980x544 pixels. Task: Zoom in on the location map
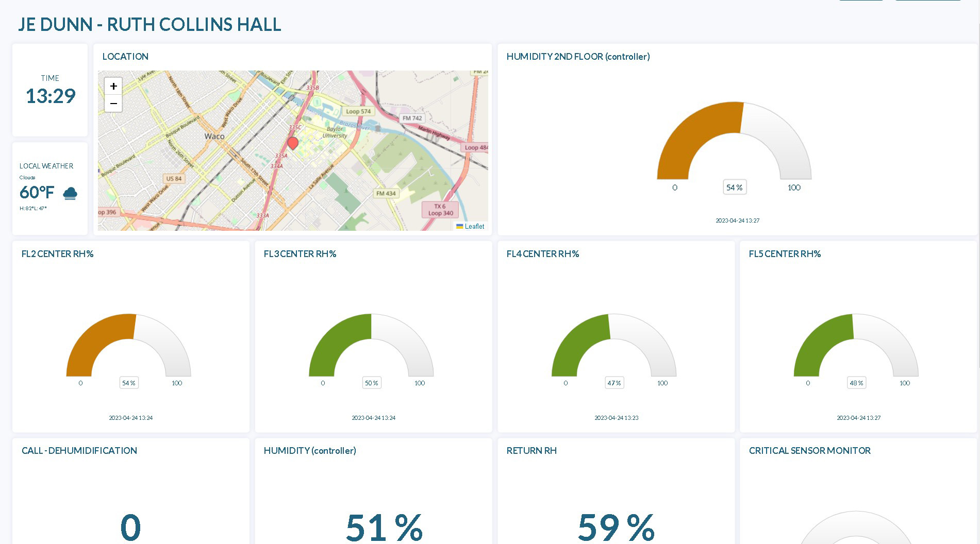click(x=113, y=86)
